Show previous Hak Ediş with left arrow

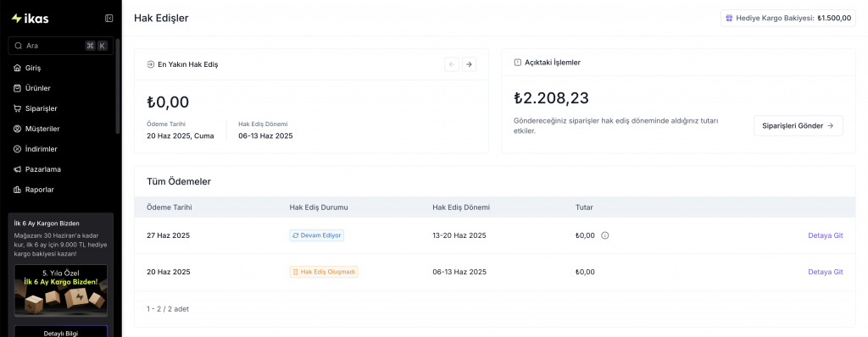point(452,64)
